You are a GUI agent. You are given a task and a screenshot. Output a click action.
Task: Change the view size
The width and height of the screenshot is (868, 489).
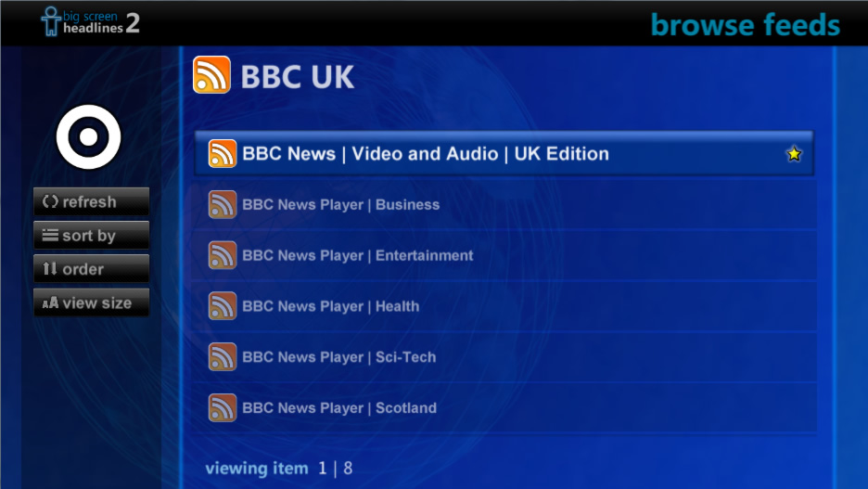(x=91, y=302)
